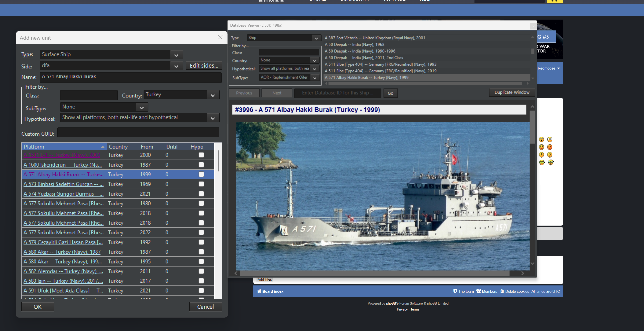644x331 pixels.
Task: Click the Add files button
Action: pyautogui.click(x=265, y=280)
